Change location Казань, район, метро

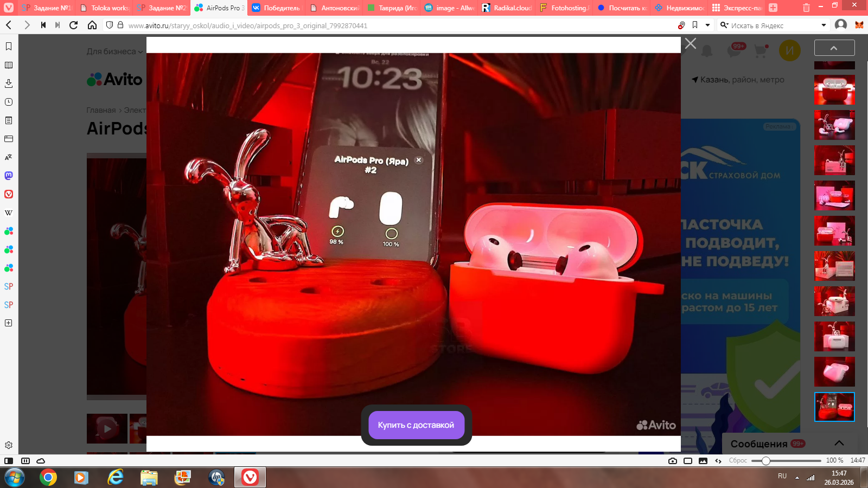click(738, 80)
